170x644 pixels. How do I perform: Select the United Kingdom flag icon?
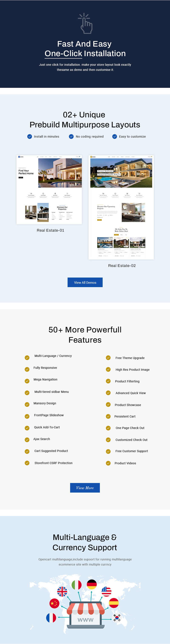(62, 591)
